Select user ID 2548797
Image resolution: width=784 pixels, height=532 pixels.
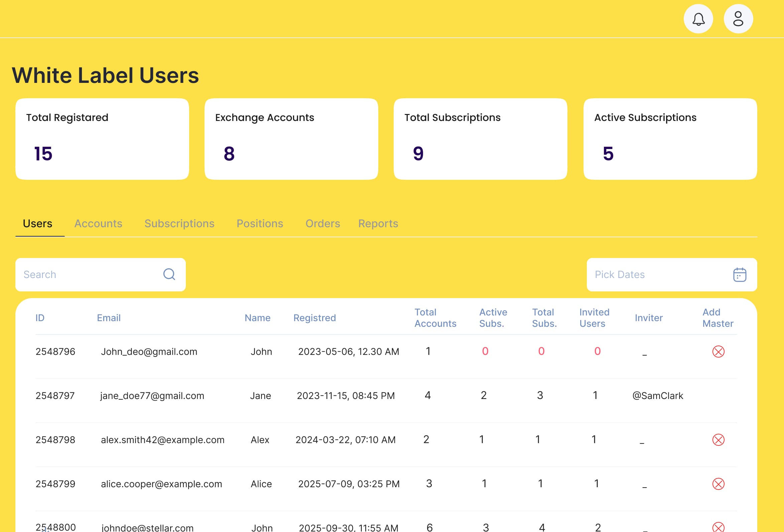tap(55, 396)
